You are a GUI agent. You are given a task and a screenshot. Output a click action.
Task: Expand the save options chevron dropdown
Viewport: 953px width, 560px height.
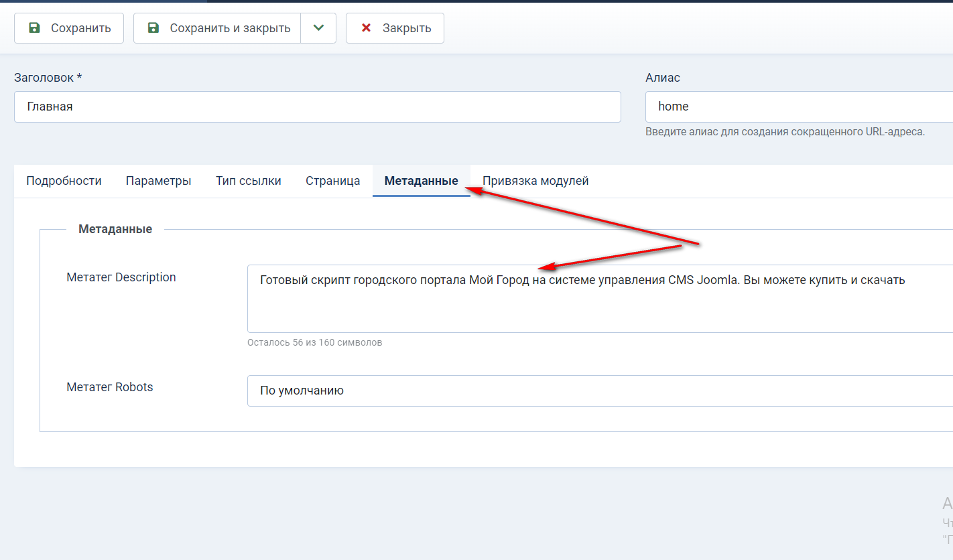point(318,28)
